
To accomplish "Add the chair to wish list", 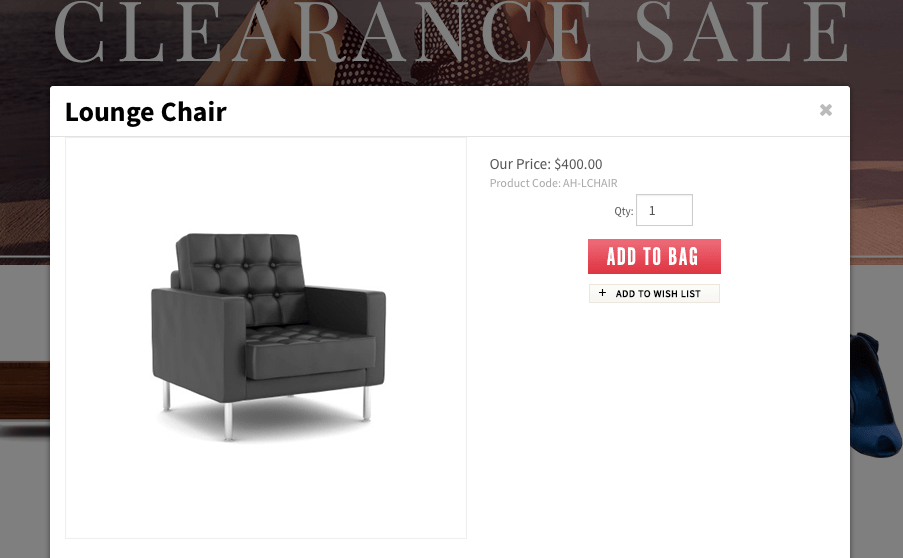I will pos(654,293).
